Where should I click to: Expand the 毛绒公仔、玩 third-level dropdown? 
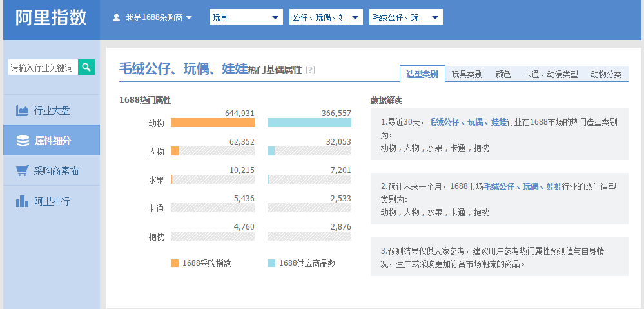[406, 17]
